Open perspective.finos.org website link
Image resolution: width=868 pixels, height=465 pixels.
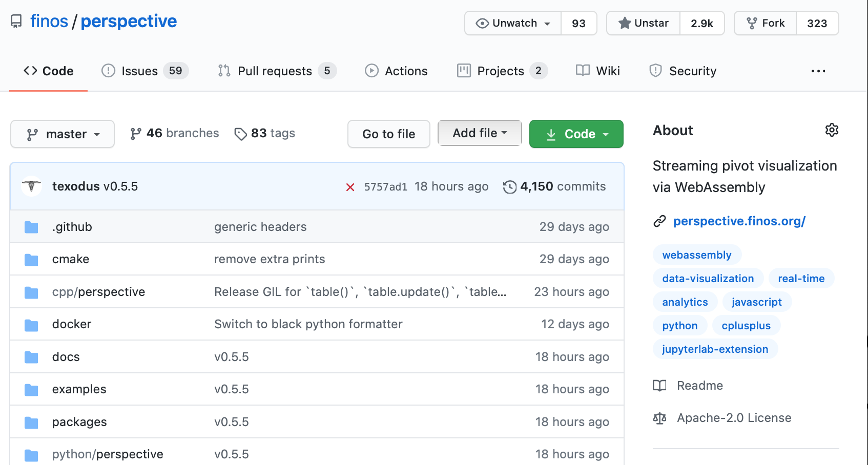[739, 221]
